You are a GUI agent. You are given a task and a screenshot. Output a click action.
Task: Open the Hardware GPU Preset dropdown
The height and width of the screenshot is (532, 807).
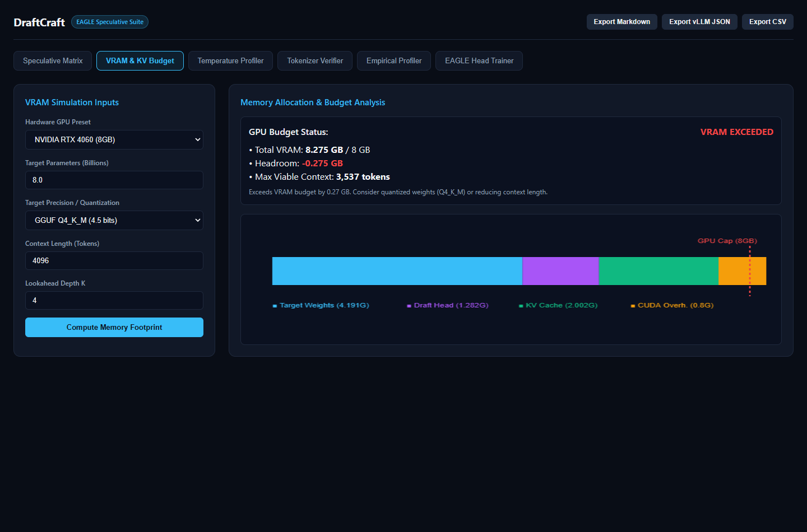(114, 139)
